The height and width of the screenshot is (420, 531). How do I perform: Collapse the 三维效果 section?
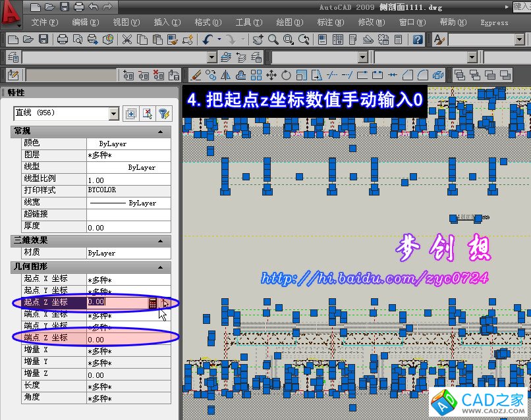pyautogui.click(x=160, y=241)
